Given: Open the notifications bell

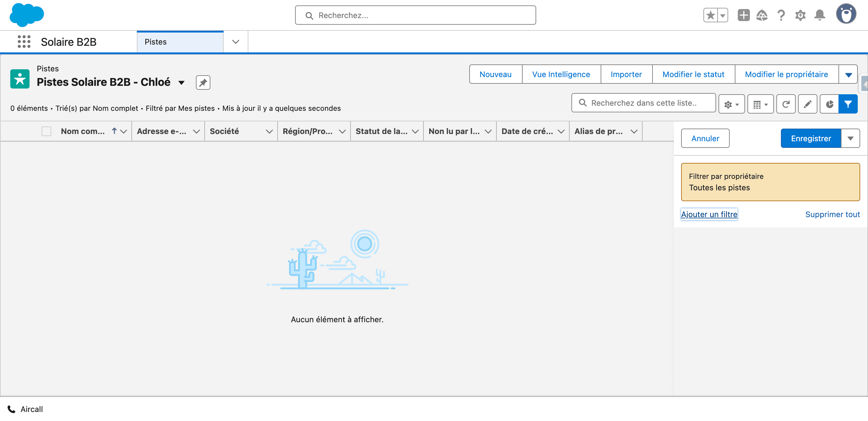Looking at the screenshot, I should 819,15.
